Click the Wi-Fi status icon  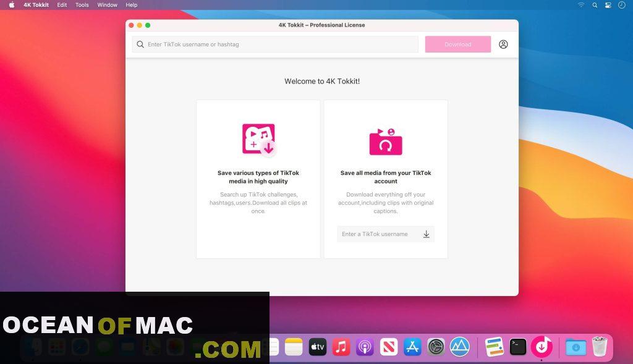point(581,5)
